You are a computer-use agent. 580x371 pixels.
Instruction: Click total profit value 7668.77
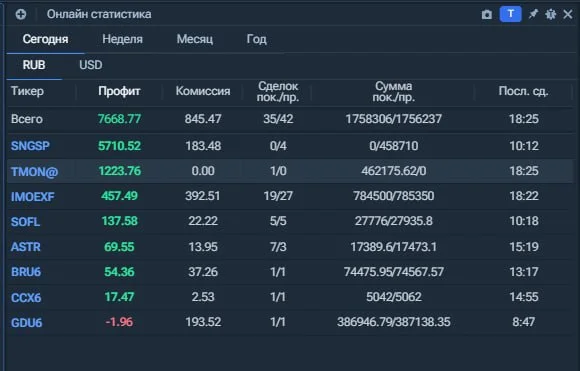coord(119,119)
